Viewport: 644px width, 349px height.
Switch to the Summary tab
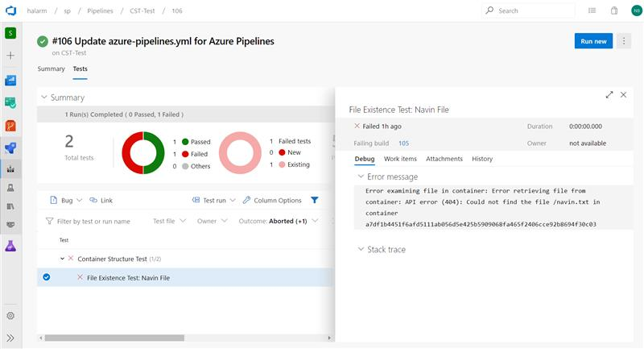(51, 69)
